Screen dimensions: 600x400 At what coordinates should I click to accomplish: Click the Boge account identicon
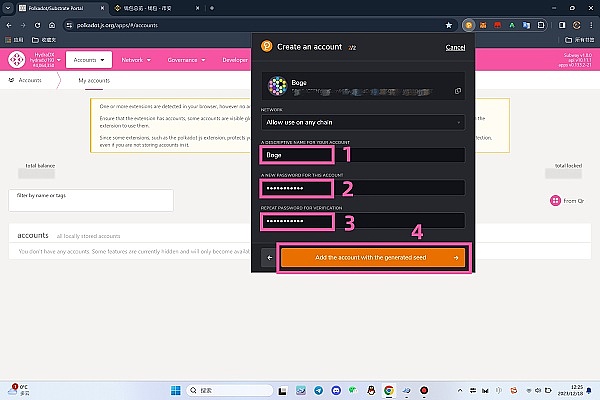[x=275, y=86]
